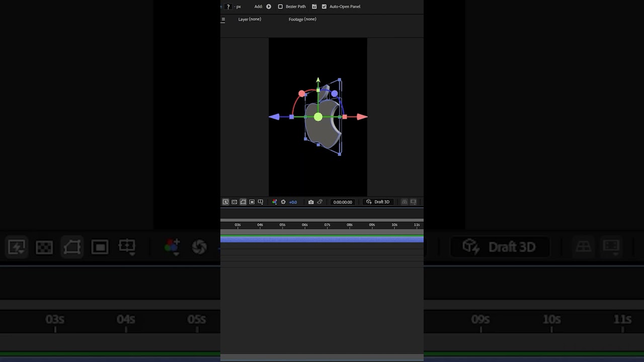This screenshot has height=362, width=644.
Task: Enable the Bezier Path checkbox
Action: pyautogui.click(x=280, y=7)
